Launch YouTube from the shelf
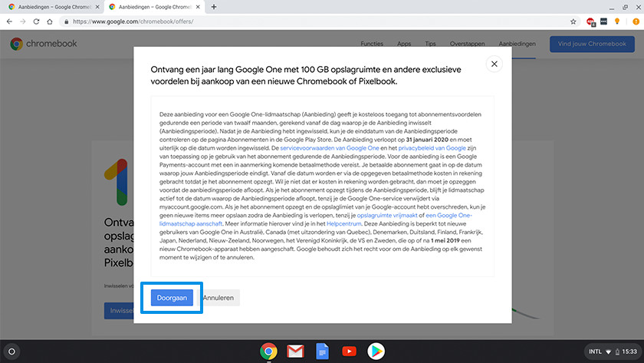Viewport: 644px width, 363px height. point(349,351)
